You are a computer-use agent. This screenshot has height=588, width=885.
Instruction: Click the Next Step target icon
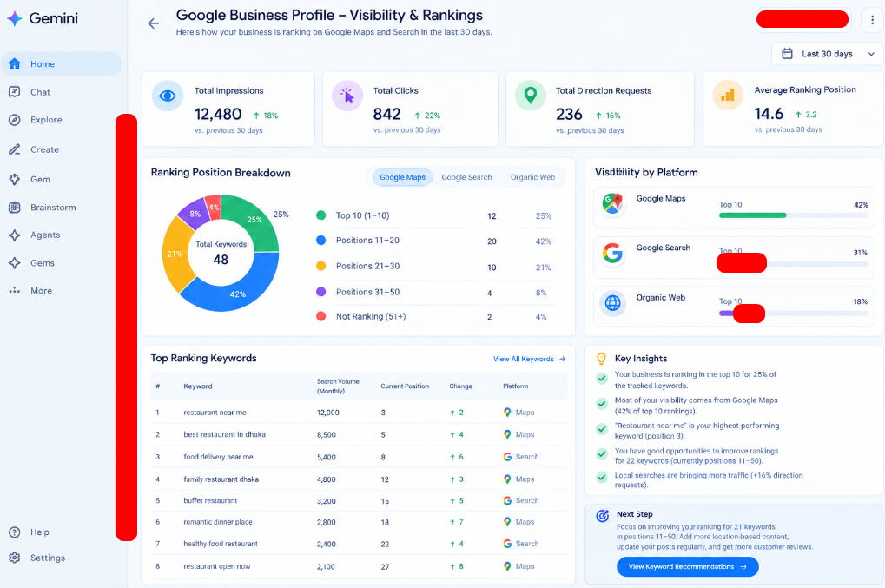(x=602, y=515)
